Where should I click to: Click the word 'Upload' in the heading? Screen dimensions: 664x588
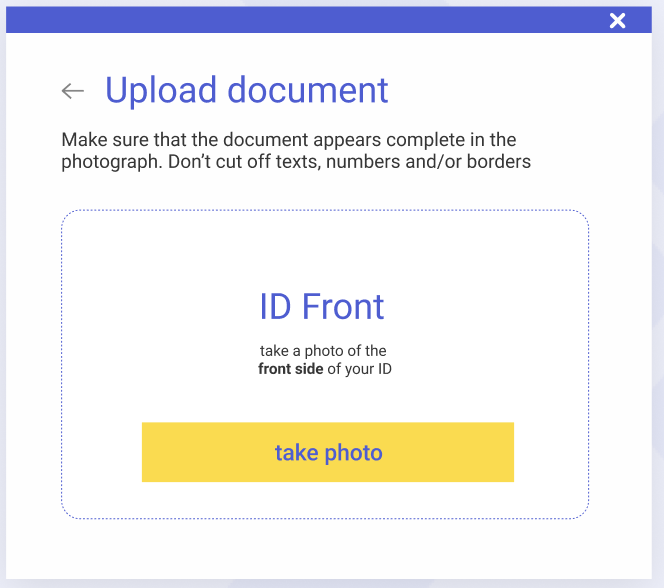[161, 90]
